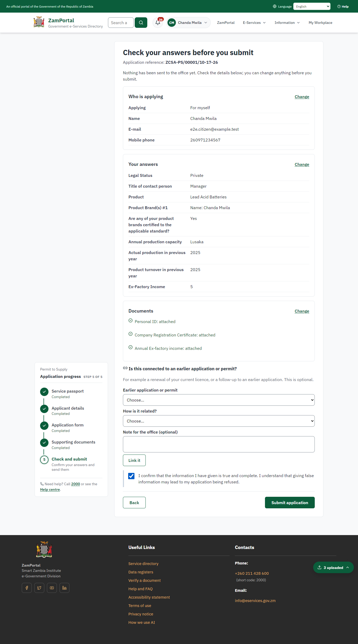Click the link chain icon beside earlier application heading

coord(125,368)
